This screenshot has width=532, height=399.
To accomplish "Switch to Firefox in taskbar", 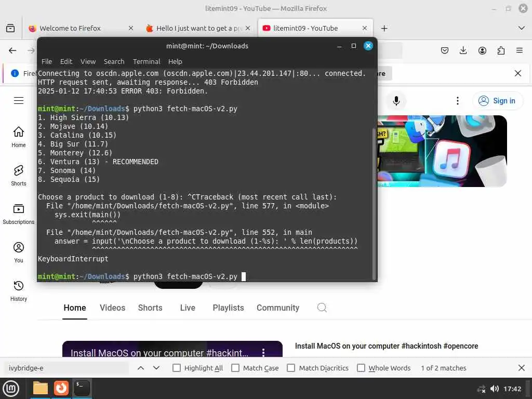I will pos(61,388).
